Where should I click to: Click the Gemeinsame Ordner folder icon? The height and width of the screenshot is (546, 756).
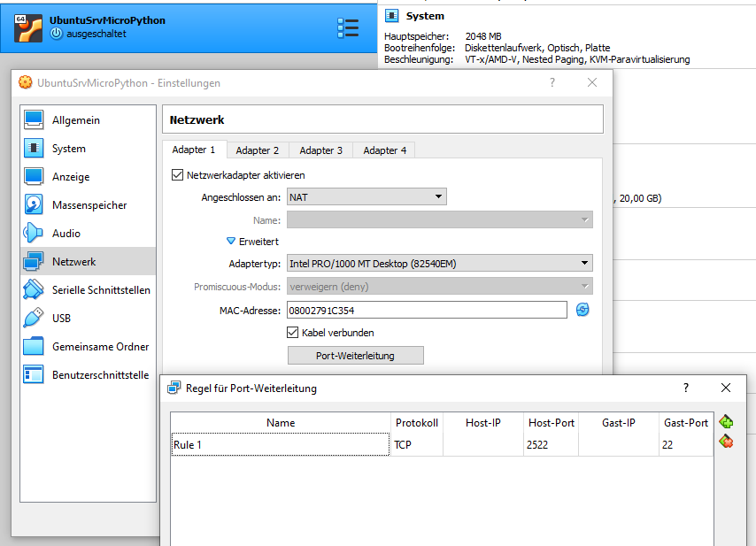pos(34,347)
